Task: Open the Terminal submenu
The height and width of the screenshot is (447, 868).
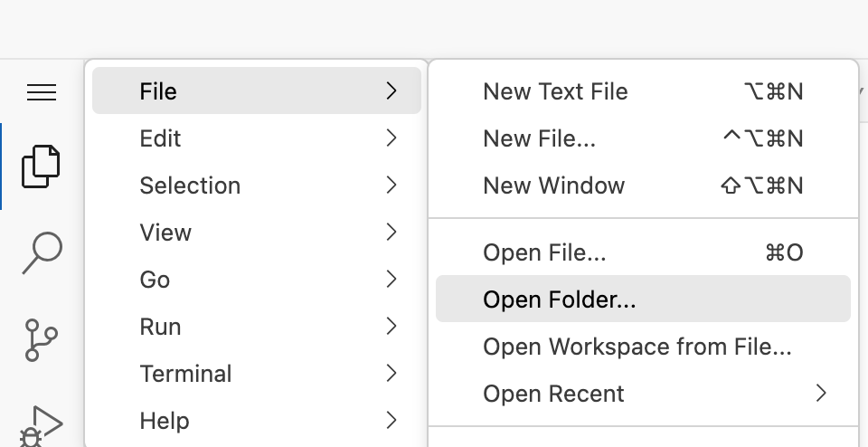Action: (257, 374)
